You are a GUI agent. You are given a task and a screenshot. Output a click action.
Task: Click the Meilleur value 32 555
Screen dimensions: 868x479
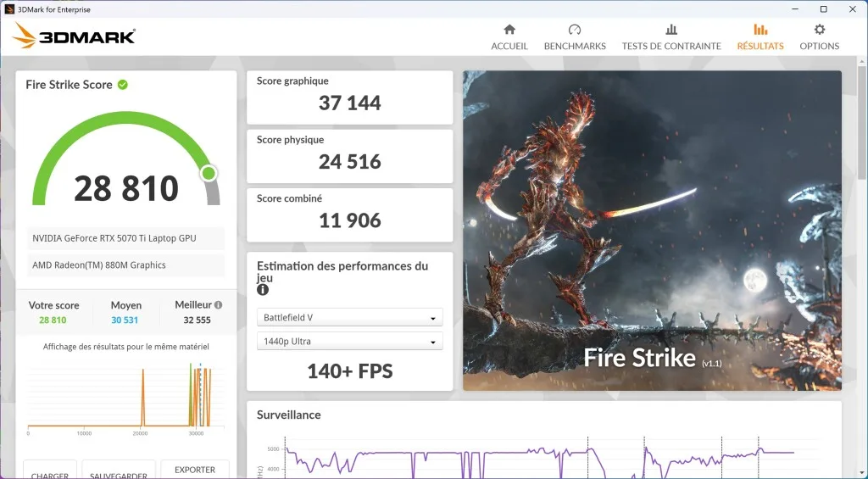pyautogui.click(x=197, y=320)
